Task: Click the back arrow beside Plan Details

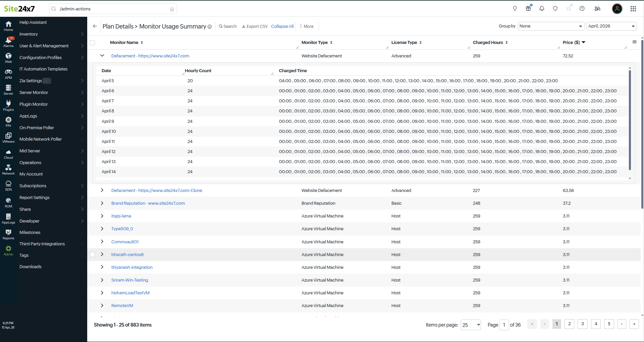Action: [x=95, y=26]
